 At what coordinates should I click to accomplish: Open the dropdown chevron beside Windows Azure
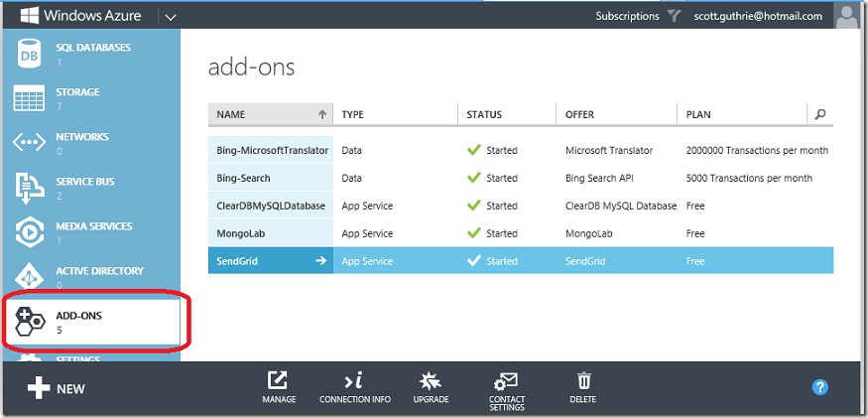coord(171,17)
